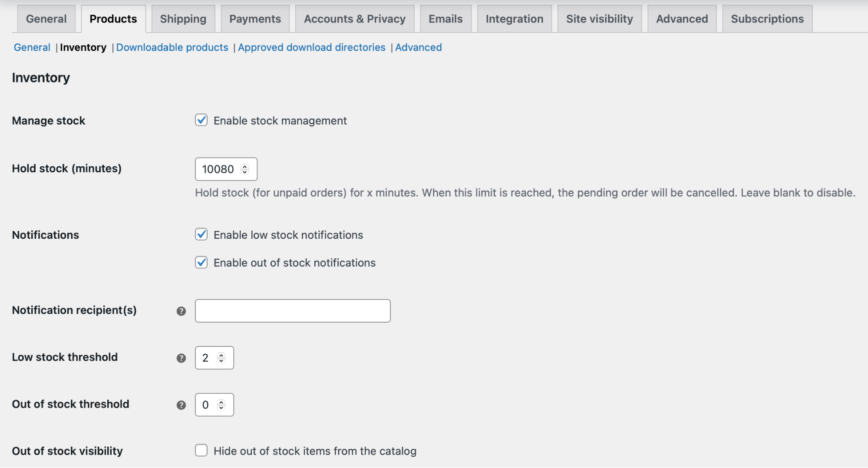This screenshot has height=468, width=868.
Task: Click the 'Enable low stock notifications' label
Action: coord(288,235)
